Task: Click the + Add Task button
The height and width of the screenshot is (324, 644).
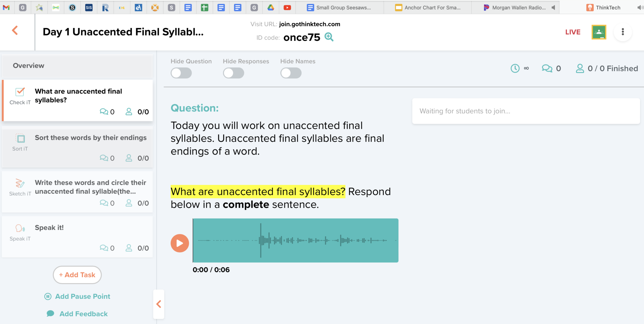Action: [x=77, y=275]
